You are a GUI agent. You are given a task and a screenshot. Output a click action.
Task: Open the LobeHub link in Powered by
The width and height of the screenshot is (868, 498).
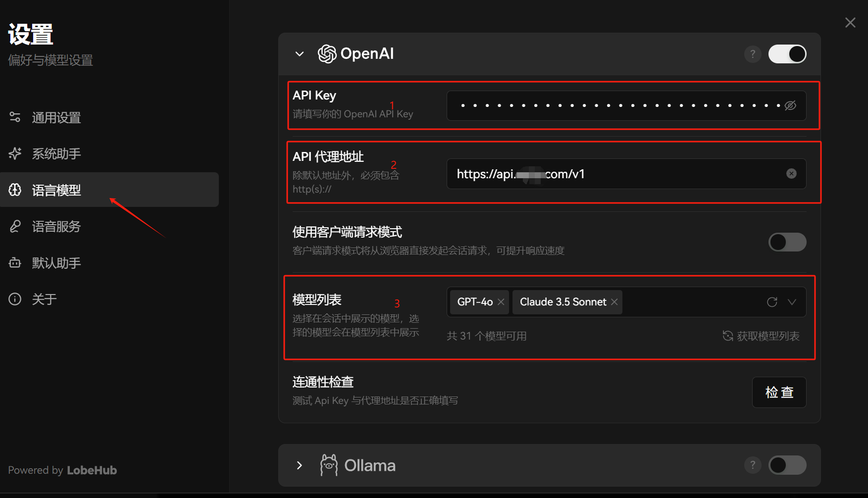(92, 470)
